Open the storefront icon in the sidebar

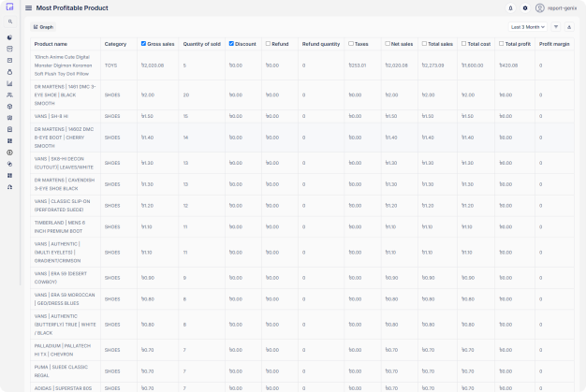point(9,49)
